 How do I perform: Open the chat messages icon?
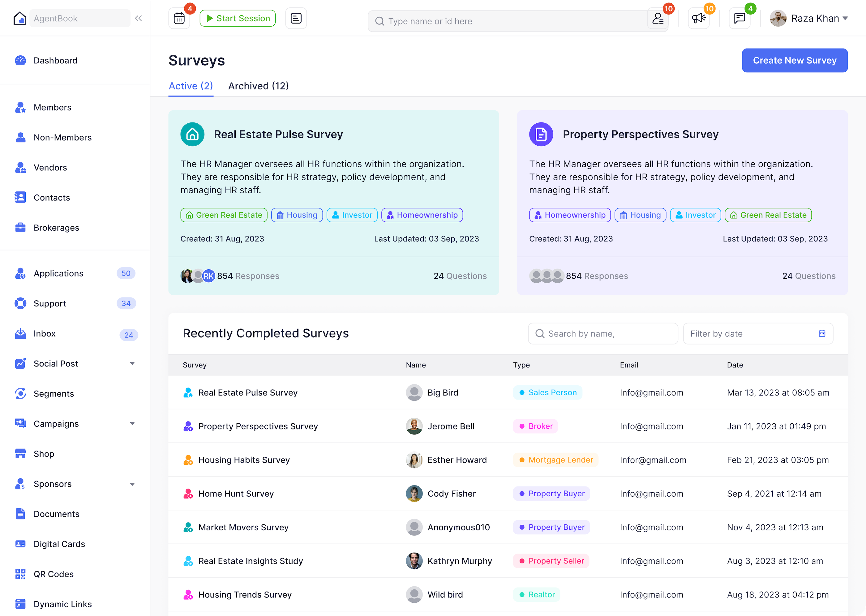[739, 18]
